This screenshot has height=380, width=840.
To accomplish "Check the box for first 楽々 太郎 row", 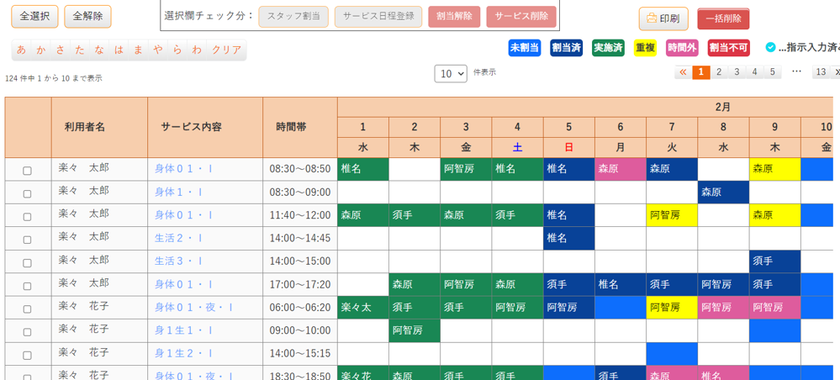I will (27, 171).
